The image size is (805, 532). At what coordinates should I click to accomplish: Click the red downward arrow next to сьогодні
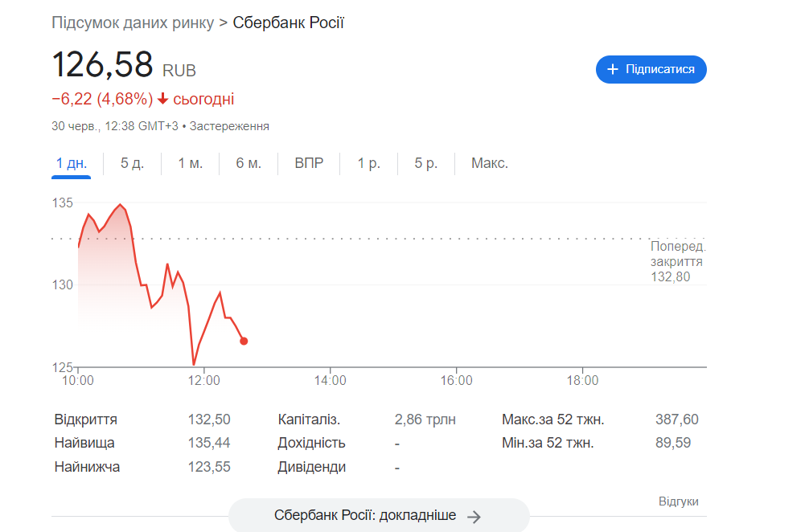pyautogui.click(x=164, y=98)
